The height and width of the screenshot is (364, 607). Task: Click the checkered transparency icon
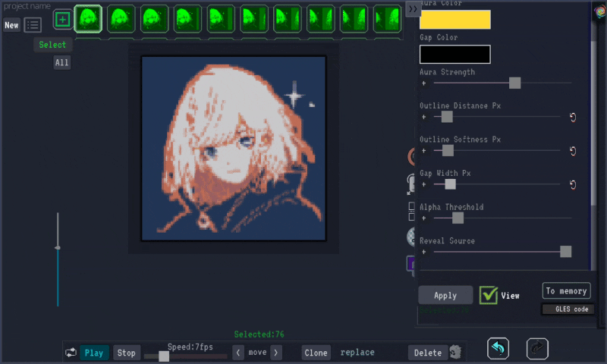point(410,237)
